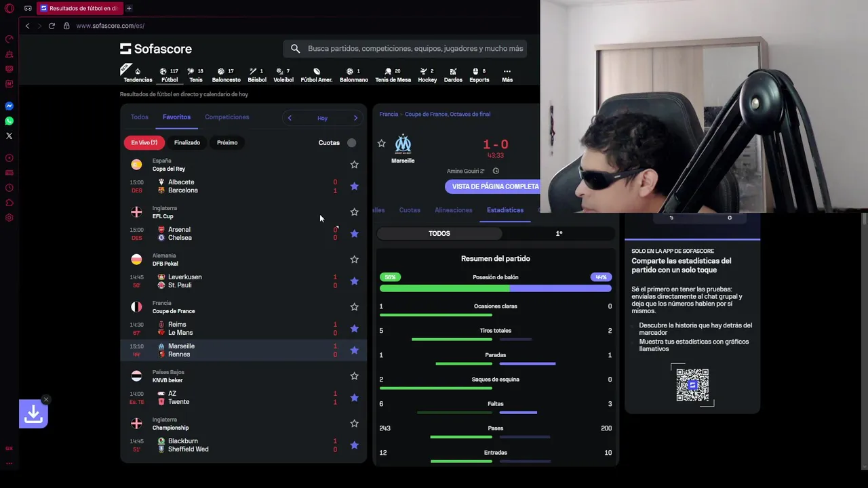Click VISTA DE PÁGINA COMPLETA button
868x488 pixels.
(x=493, y=186)
